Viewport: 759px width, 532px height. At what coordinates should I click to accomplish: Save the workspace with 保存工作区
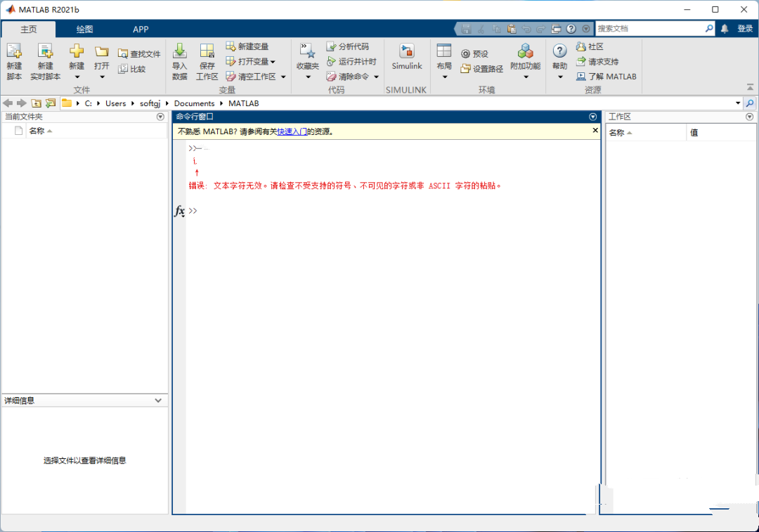pos(207,61)
